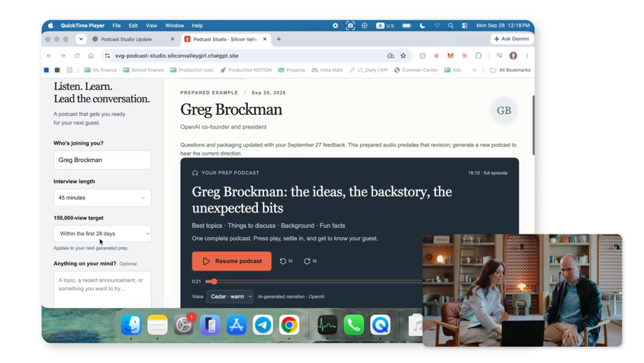The width and height of the screenshot is (644, 363).
Task: Open the U.S. input source menu
Action: pos(386,26)
